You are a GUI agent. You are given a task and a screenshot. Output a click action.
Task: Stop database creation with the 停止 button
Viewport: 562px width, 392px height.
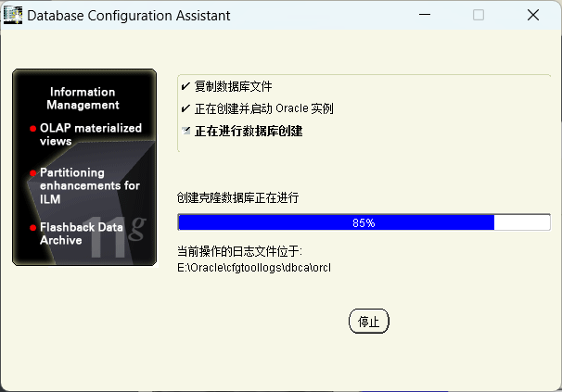tap(369, 321)
